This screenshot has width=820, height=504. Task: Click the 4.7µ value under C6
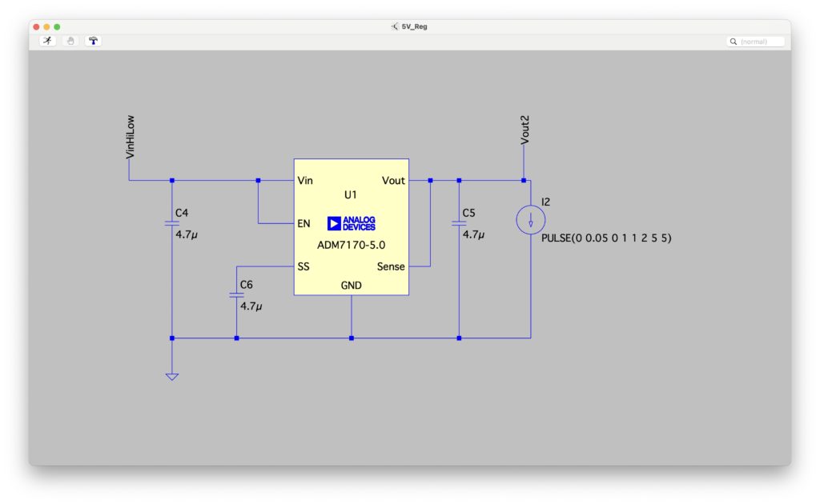pos(251,306)
